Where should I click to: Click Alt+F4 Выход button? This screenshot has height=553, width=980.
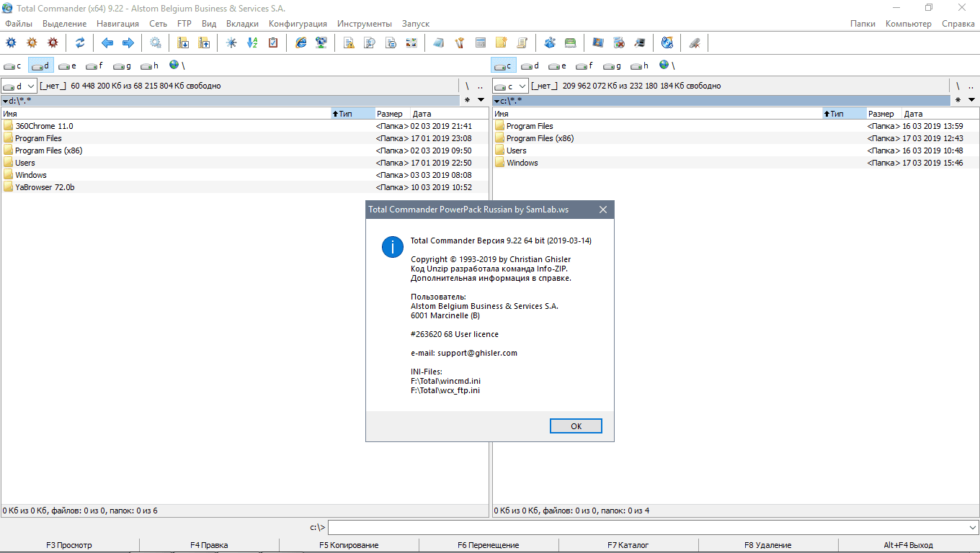(909, 545)
